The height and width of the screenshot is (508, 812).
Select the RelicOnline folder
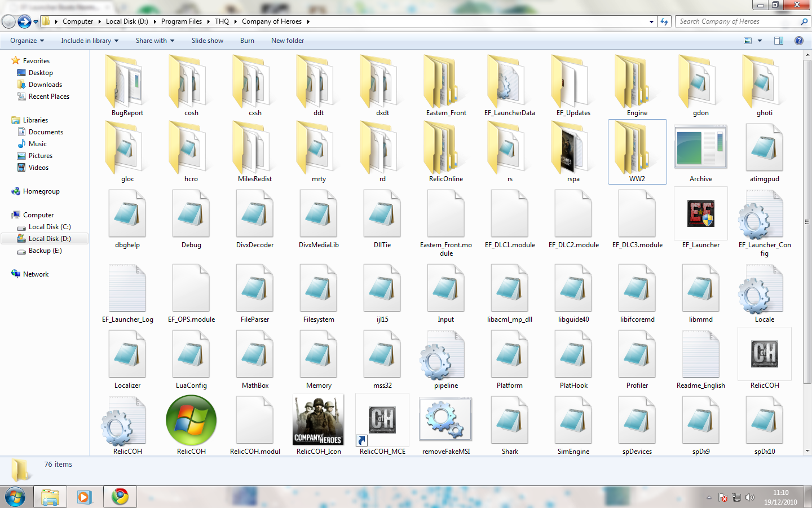click(x=446, y=152)
